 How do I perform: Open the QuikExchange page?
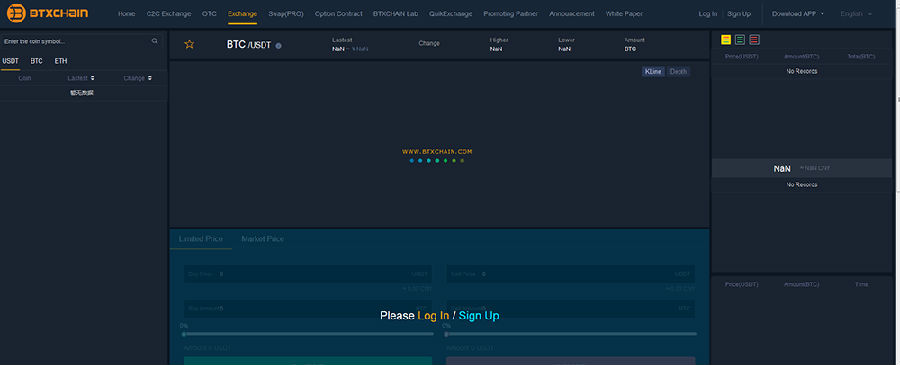(451, 13)
